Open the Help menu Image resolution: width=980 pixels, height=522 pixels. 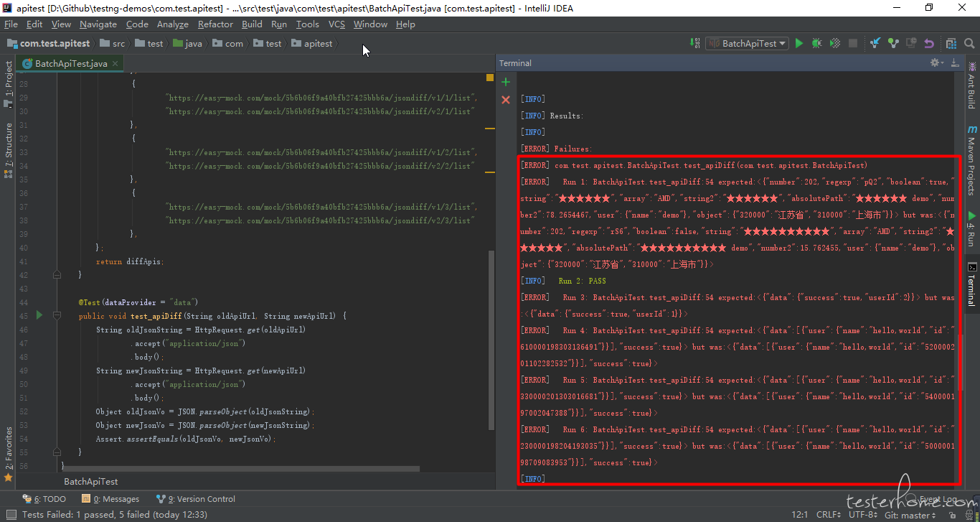pyautogui.click(x=405, y=24)
